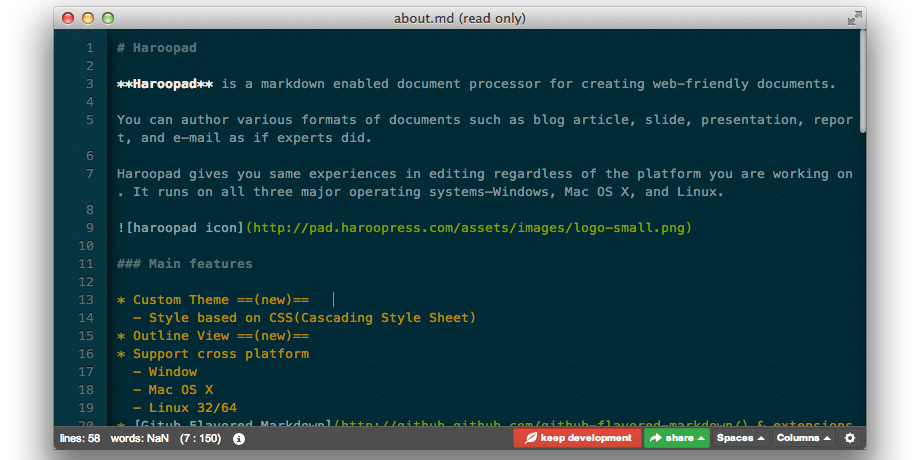Click line number 7 in the gutter
The width and height of the screenshot is (920, 460).
point(90,174)
